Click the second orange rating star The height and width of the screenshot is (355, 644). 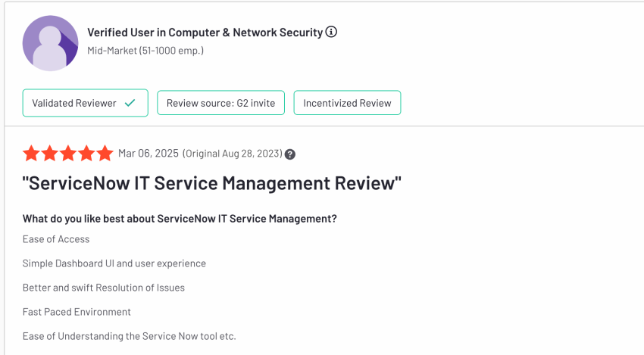(x=50, y=153)
